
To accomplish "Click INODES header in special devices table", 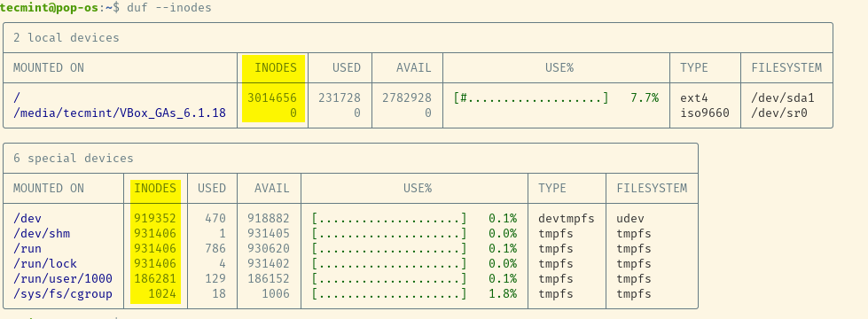I will tap(155, 188).
